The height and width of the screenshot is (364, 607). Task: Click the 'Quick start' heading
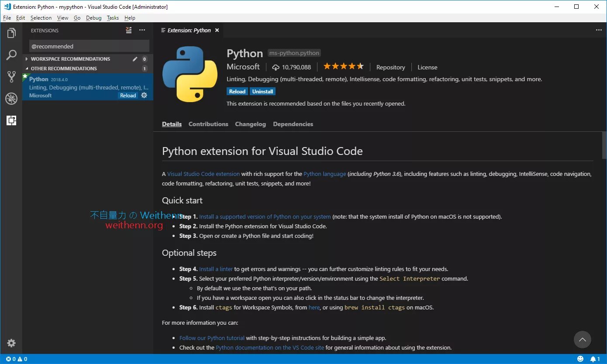(182, 200)
